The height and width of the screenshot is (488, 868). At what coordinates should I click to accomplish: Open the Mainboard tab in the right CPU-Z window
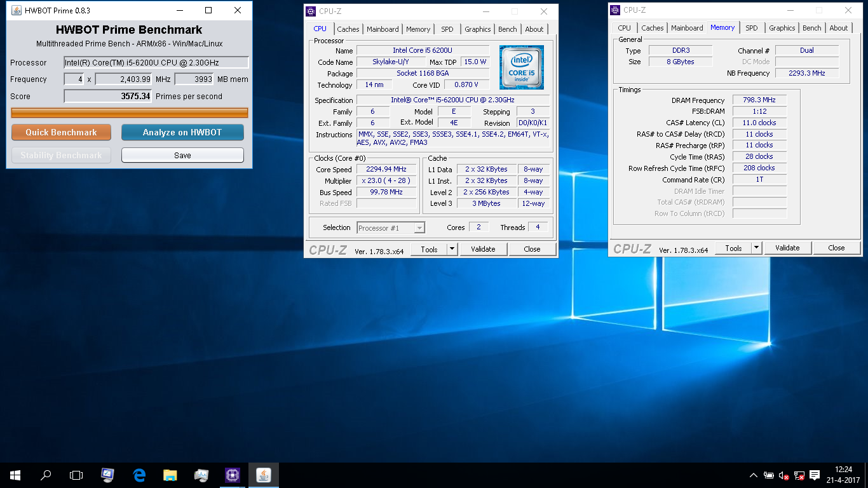[x=687, y=28]
